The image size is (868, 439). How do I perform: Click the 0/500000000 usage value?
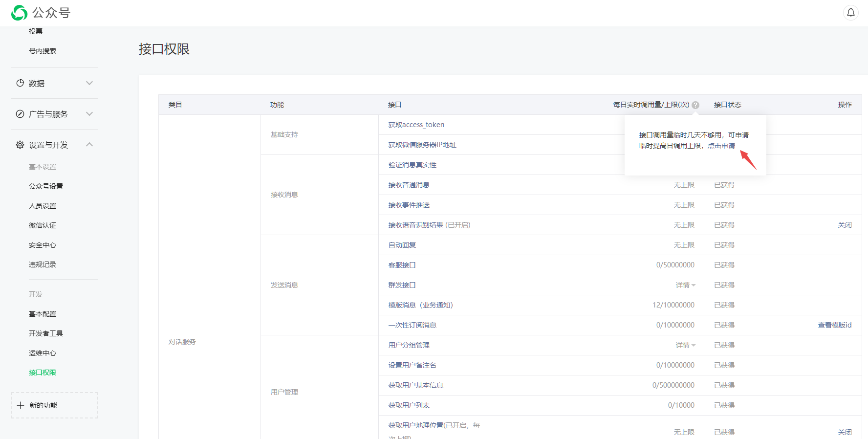[673, 385]
